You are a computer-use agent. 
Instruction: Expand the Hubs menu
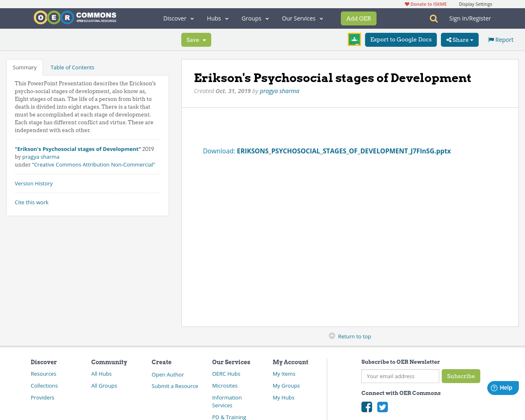click(x=218, y=18)
